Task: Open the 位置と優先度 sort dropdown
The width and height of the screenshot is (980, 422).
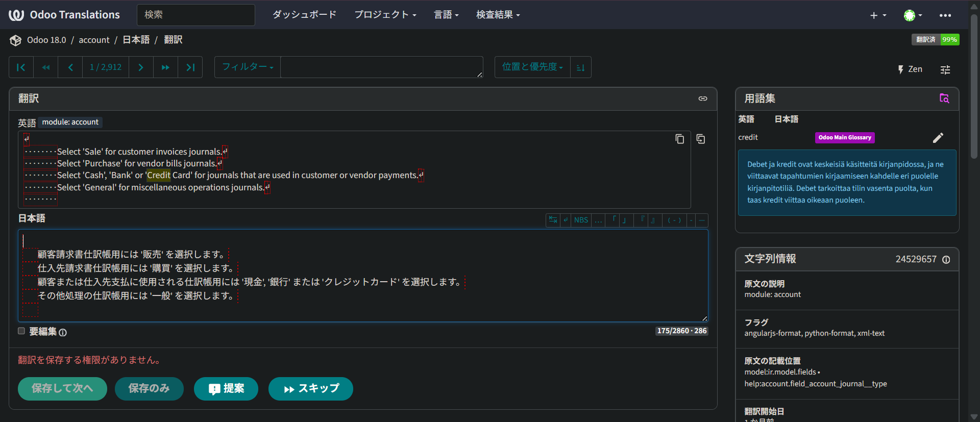Action: tap(532, 67)
